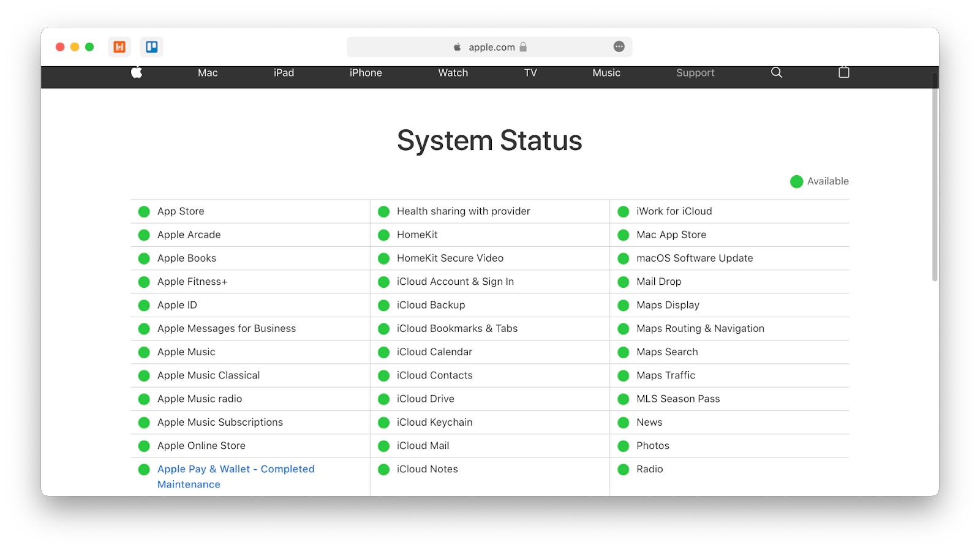Click the green dot next to Radio
The height and width of the screenshot is (550, 980).
coord(624,470)
